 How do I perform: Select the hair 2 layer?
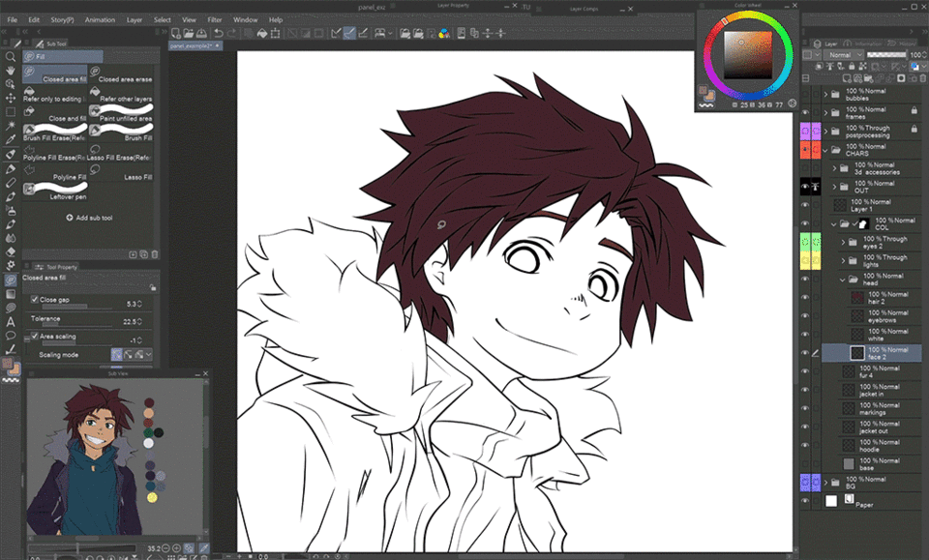(885, 298)
